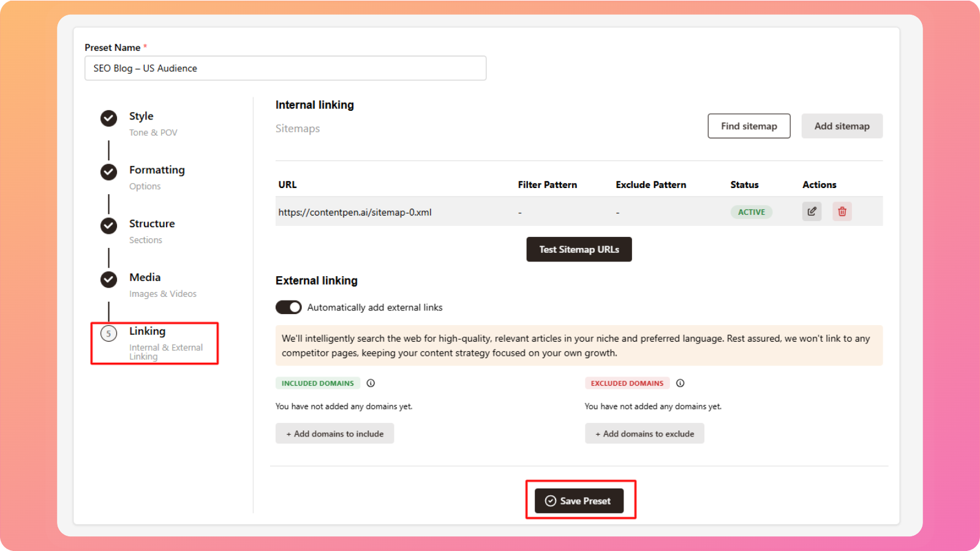
Task: Click the Formatting step checkmark icon
Action: pos(109,172)
